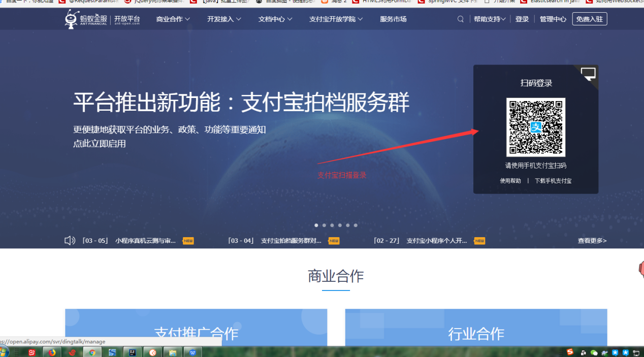Image resolution: width=644 pixels, height=357 pixels.
Task: Open the 服务市场 nav item
Action: coord(393,19)
